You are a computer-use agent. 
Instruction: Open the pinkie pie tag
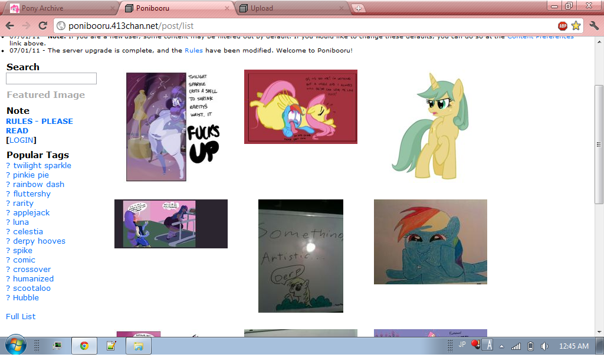[31, 175]
